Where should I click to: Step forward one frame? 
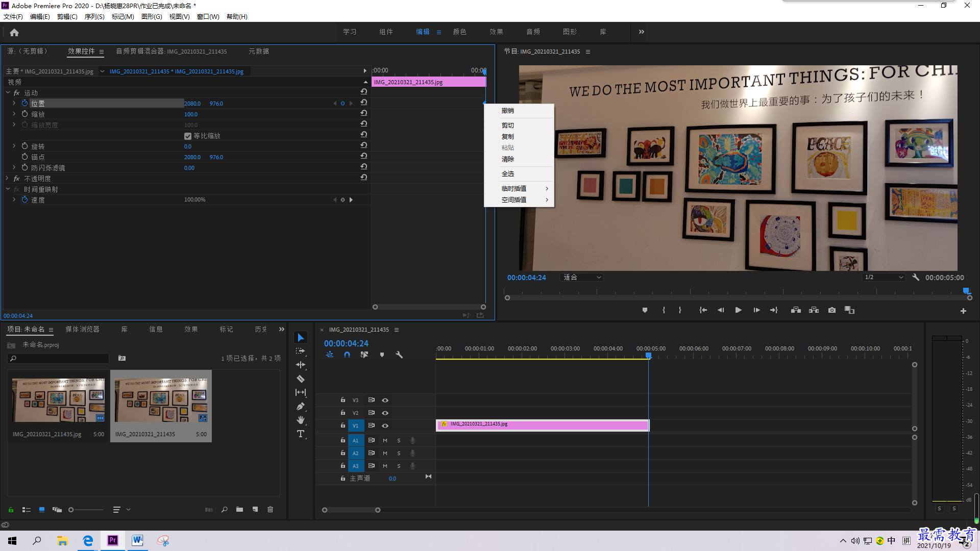756,310
